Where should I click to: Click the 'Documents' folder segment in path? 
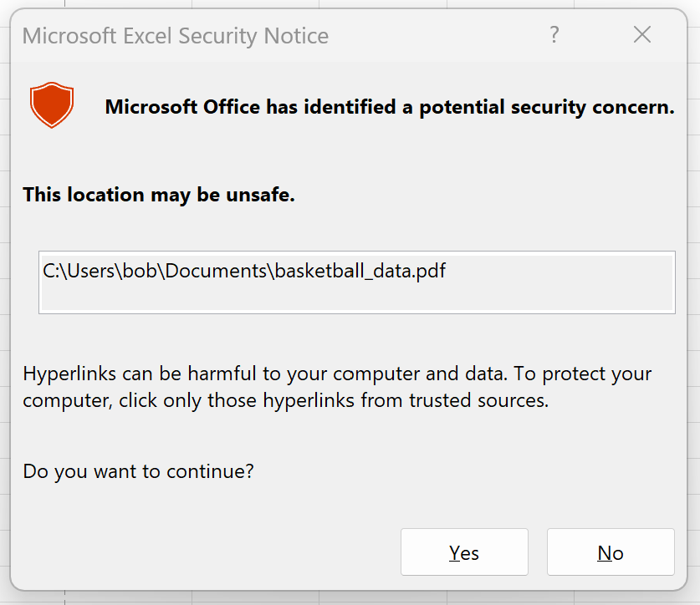point(216,271)
